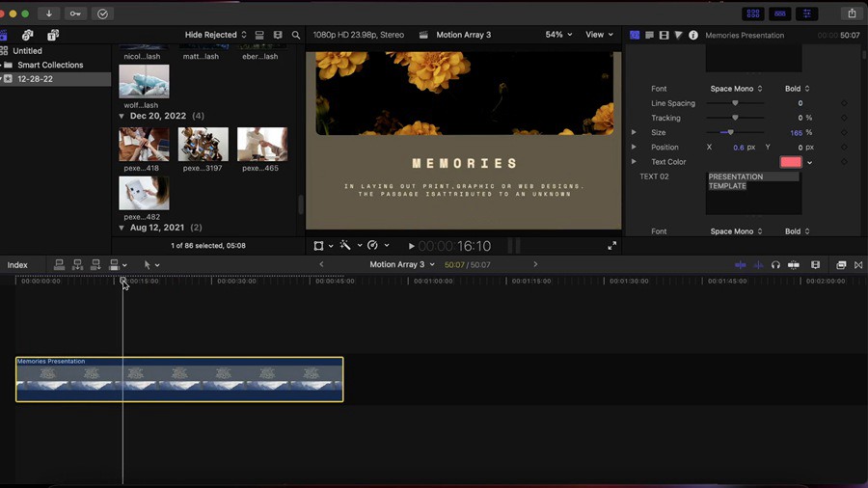Collapse the Aug 12, 2021 group
The height and width of the screenshot is (488, 868).
tap(122, 228)
